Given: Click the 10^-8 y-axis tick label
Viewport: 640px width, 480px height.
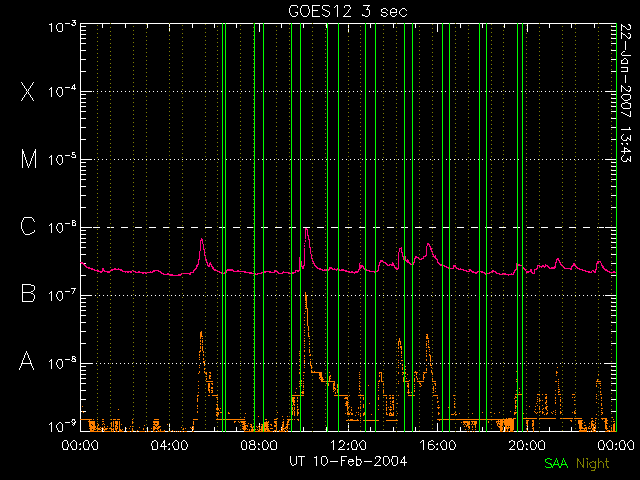Looking at the screenshot, I should [62, 362].
